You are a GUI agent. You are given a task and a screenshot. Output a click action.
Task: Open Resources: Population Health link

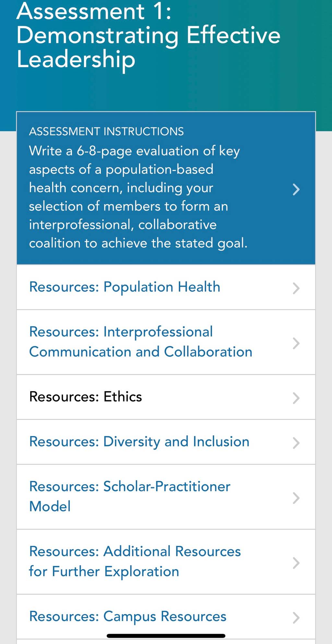pos(125,287)
